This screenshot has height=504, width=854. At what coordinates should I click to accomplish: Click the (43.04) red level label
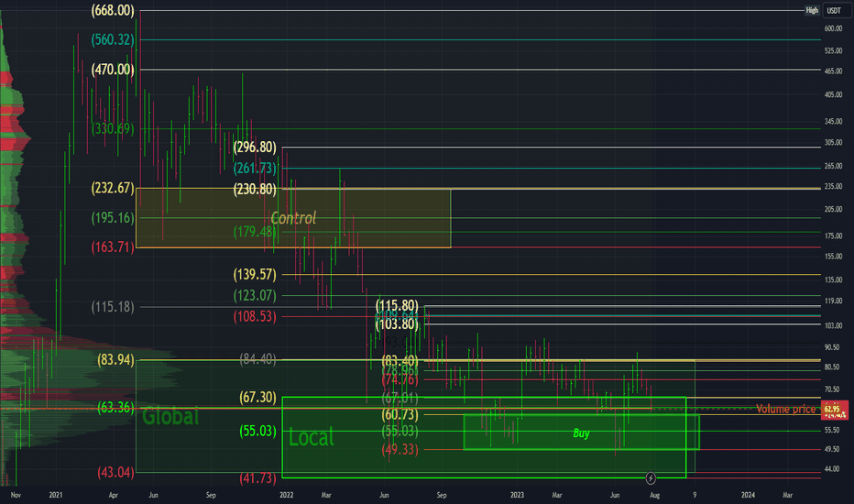click(115, 473)
